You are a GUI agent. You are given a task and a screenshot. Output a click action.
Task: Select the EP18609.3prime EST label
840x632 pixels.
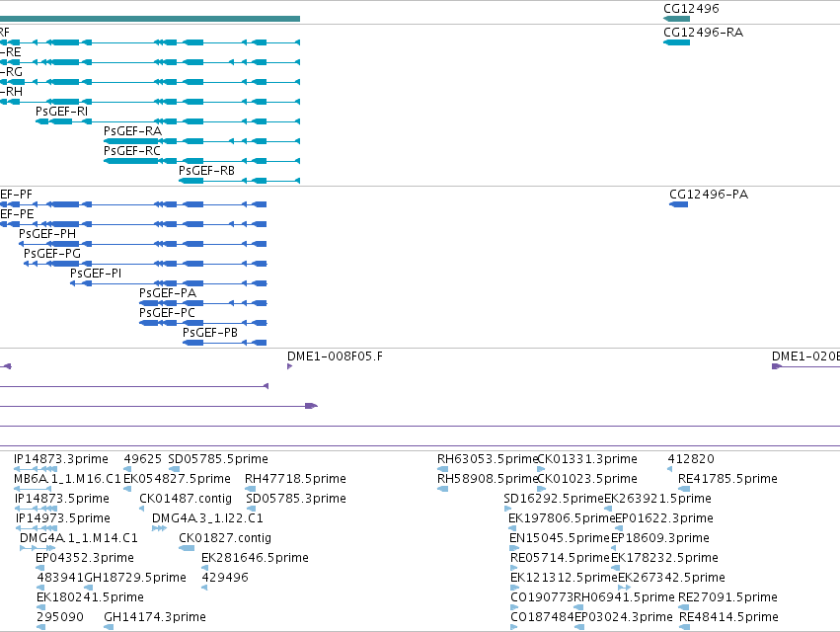point(660,538)
